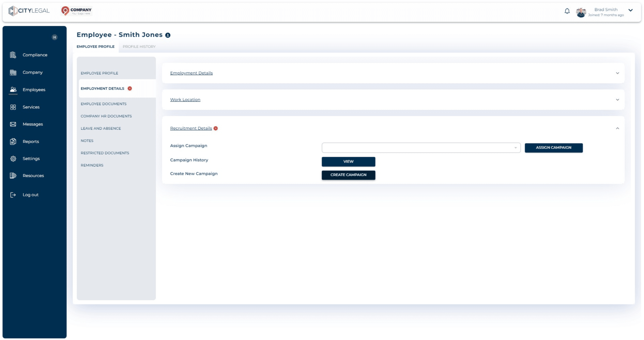This screenshot has width=644, height=340.
Task: Open Compliance from sidebar menu
Action: click(35, 55)
